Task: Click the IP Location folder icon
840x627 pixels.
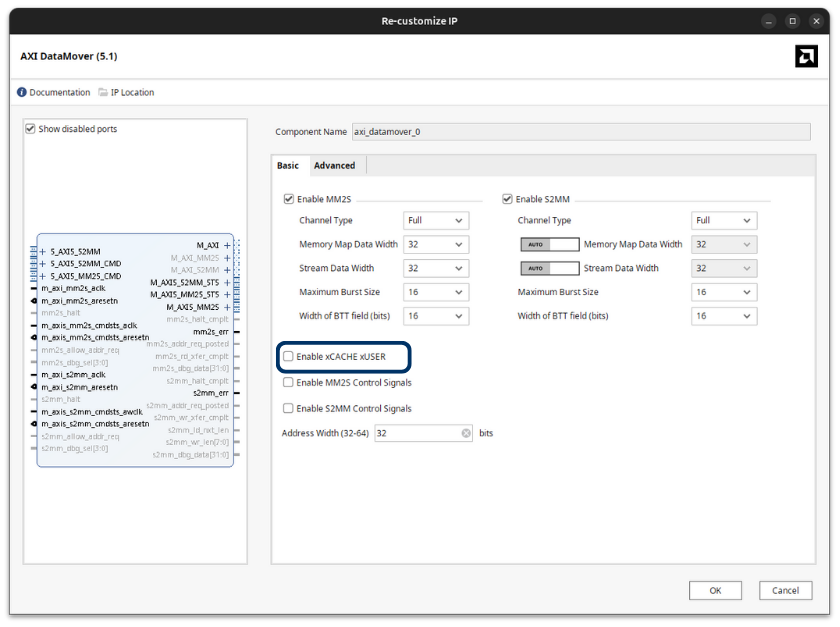Action: [x=100, y=92]
